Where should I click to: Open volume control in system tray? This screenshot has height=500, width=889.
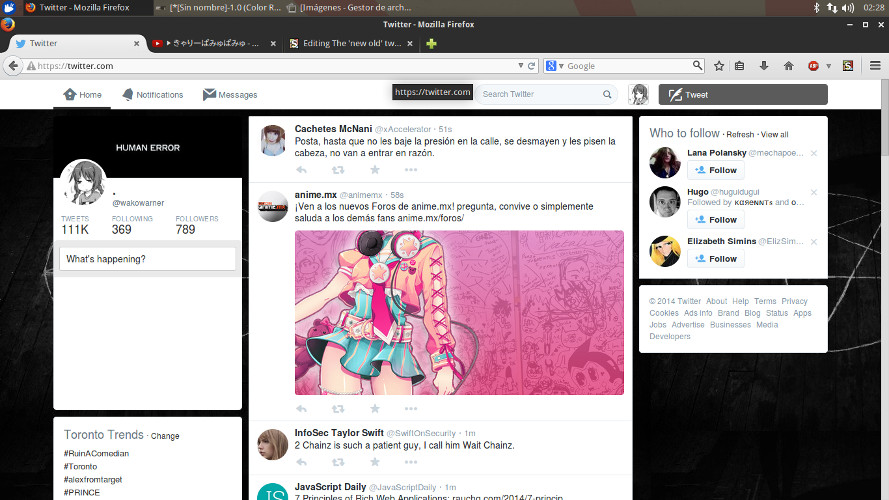tap(848, 7)
